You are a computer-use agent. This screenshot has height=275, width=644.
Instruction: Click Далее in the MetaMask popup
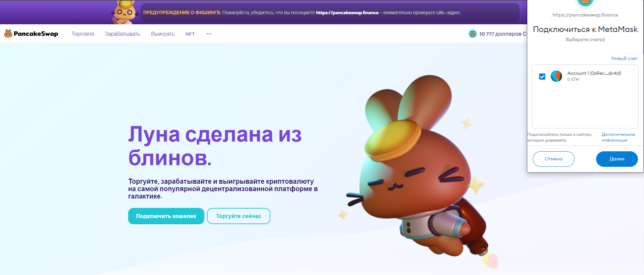[x=617, y=159]
